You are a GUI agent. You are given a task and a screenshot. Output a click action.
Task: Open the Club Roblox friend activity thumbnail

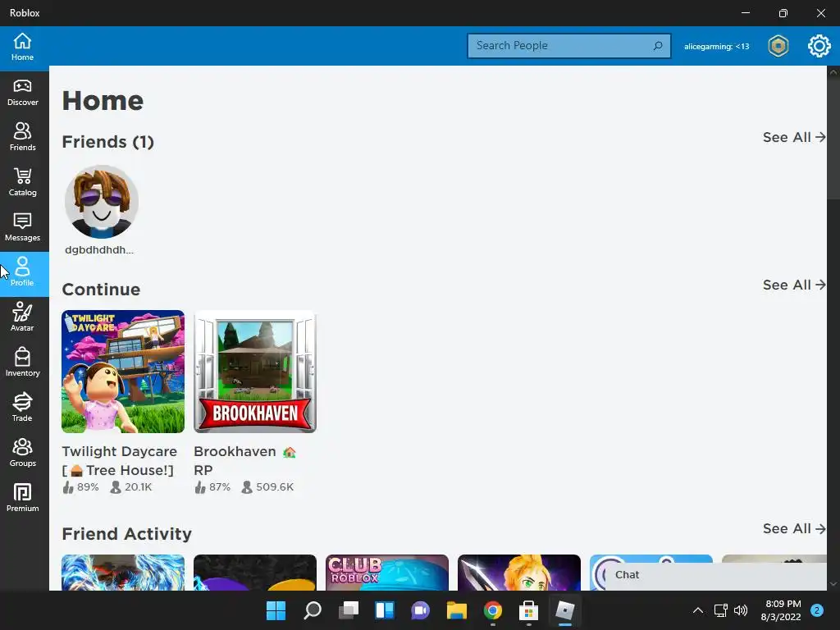(387, 572)
